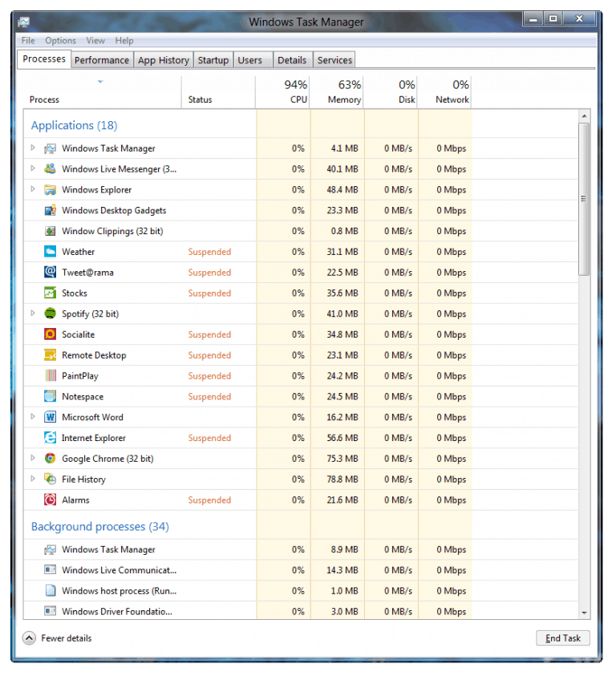Click the 56.6 MB memory value
This screenshot has width=616, height=676.
[342, 438]
